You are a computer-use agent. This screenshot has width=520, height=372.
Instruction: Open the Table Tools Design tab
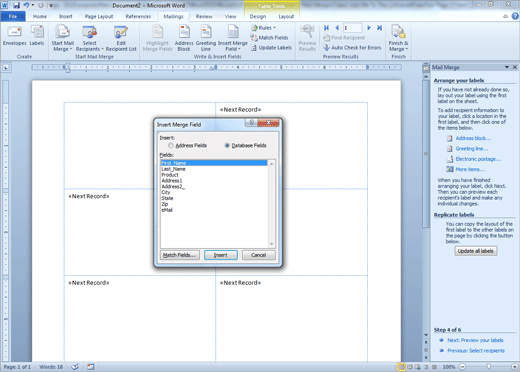tap(258, 16)
